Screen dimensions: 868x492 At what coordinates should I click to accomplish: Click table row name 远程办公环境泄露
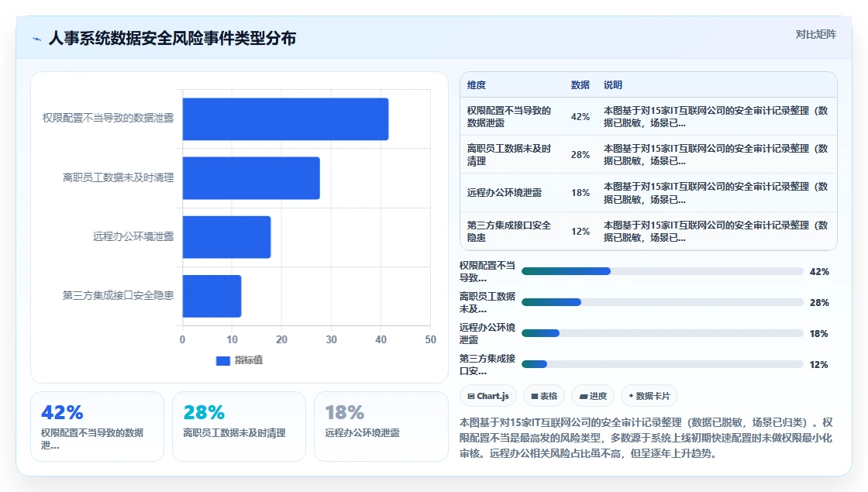tap(505, 193)
